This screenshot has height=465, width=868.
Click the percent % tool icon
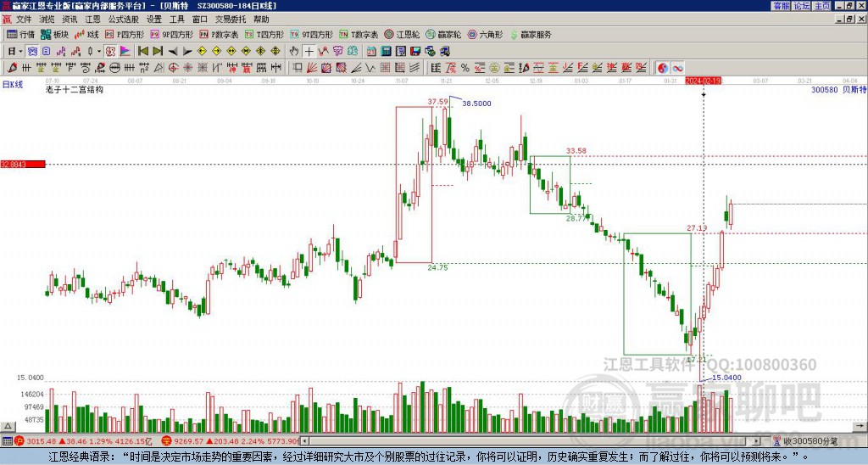pos(465,68)
